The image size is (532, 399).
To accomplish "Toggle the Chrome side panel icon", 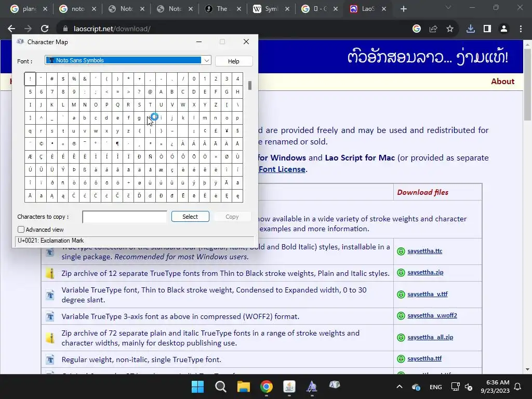I will point(487,29).
